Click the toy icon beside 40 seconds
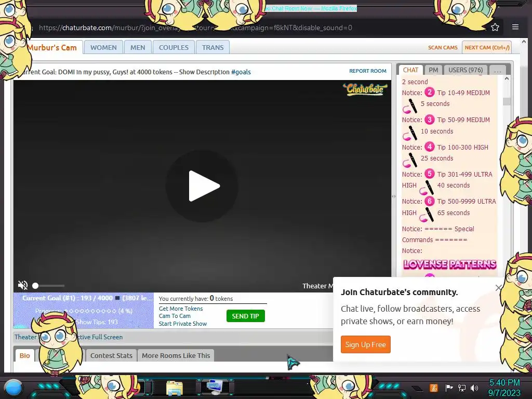 [x=427, y=188]
